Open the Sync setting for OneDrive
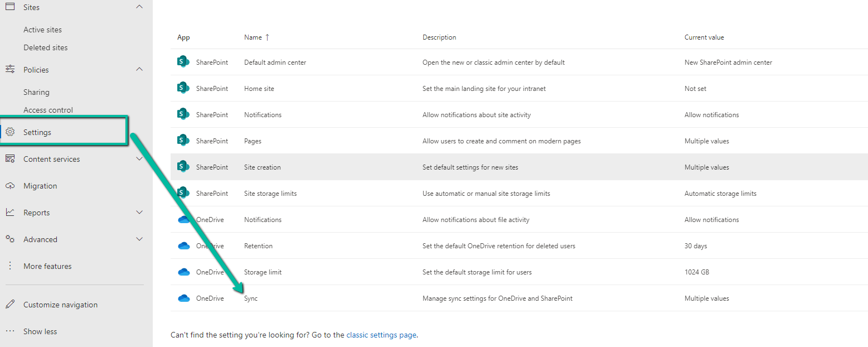868x347 pixels. [251, 298]
